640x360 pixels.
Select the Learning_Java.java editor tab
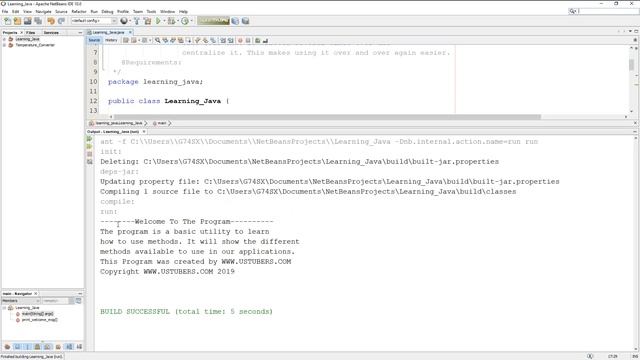[108, 32]
